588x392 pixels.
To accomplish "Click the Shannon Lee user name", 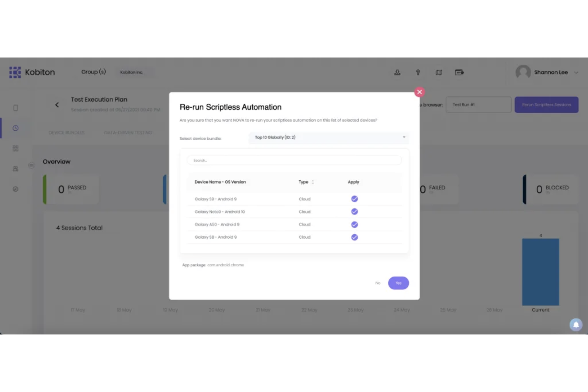I will [x=551, y=72].
